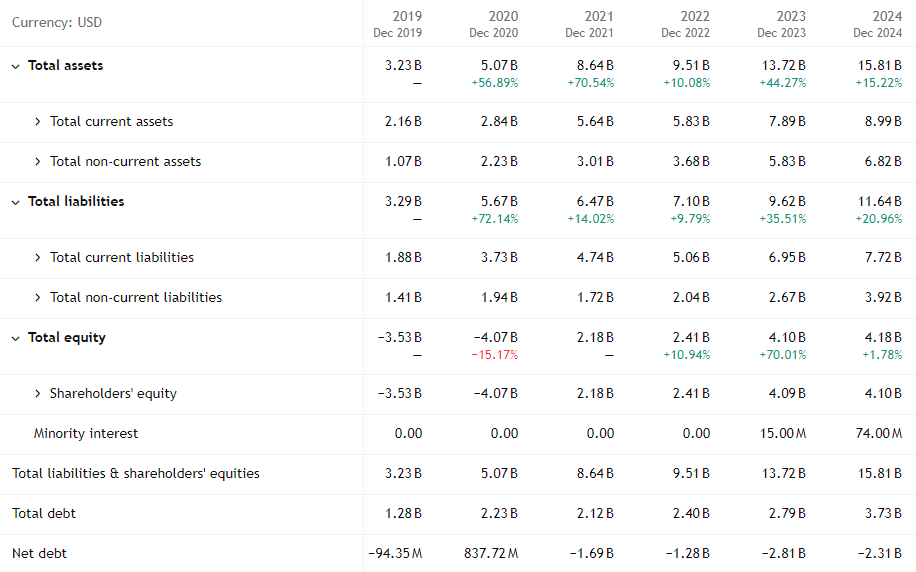This screenshot has height=572, width=916.
Task: Expand the Total non-current liabilities chevron
Action: pyautogui.click(x=38, y=298)
